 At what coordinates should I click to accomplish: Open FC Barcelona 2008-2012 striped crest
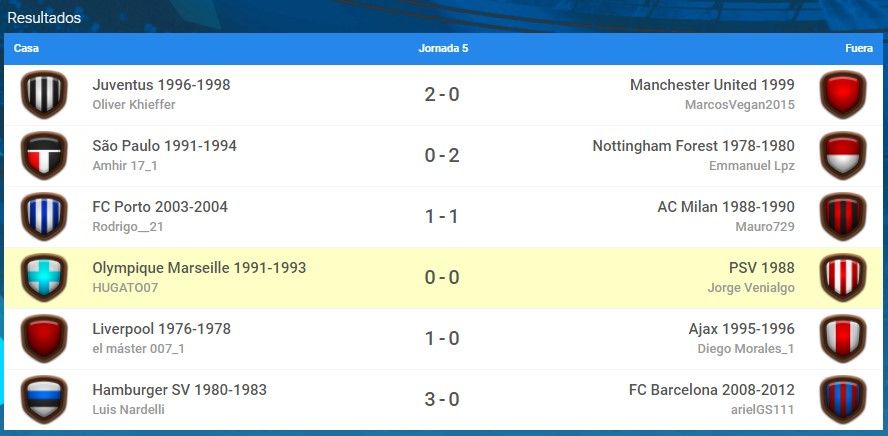click(843, 400)
